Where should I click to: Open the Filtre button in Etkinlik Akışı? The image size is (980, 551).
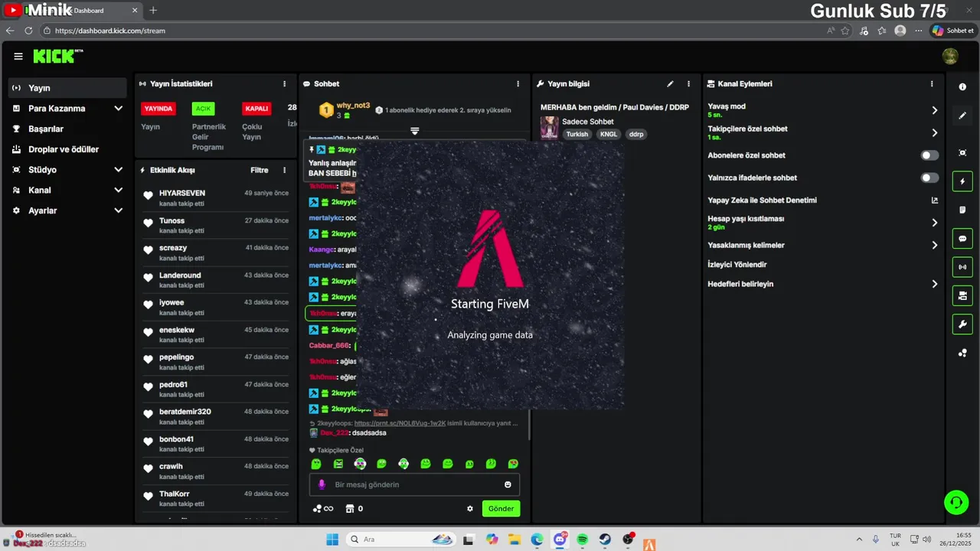coord(260,171)
